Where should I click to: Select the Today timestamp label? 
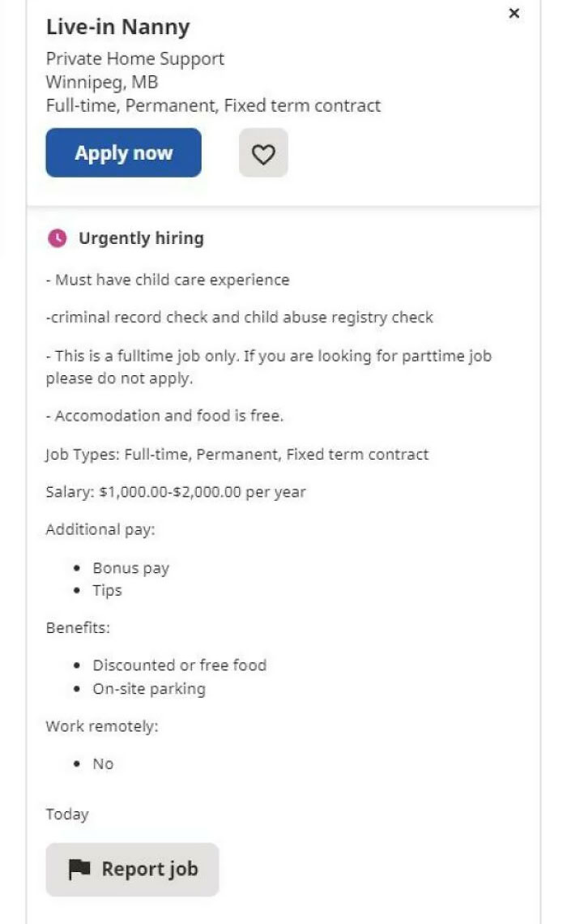(67, 814)
